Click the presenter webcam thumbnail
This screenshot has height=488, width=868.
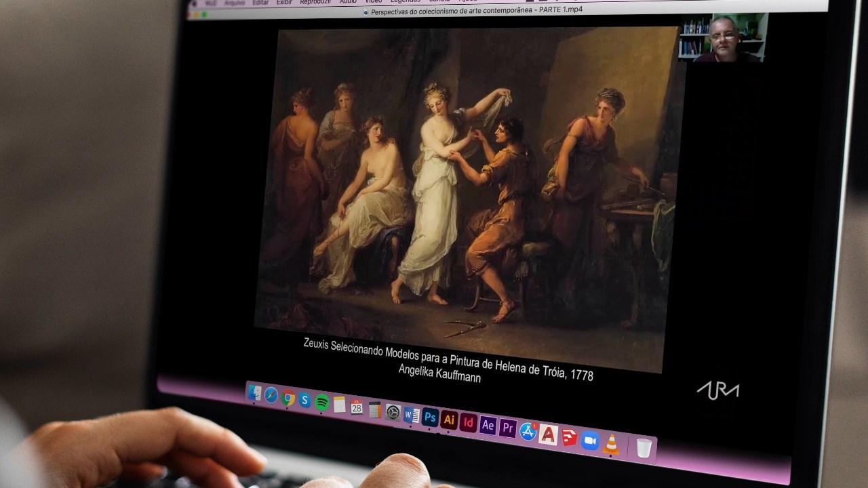[x=723, y=38]
